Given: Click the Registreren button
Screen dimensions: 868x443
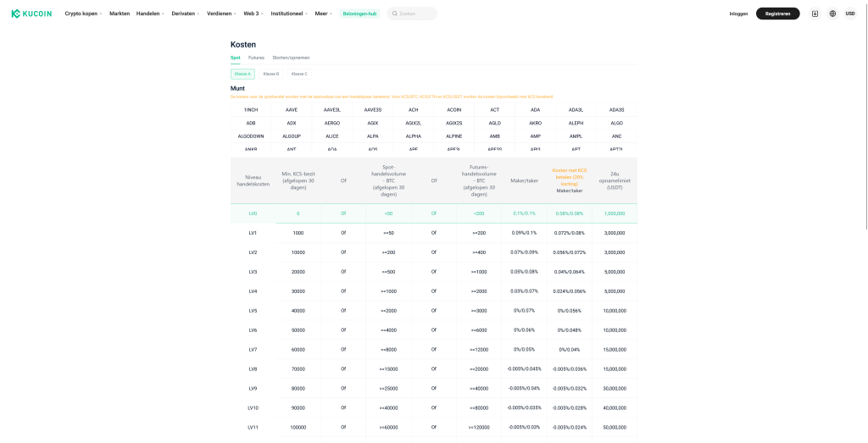Looking at the screenshot, I should click(x=778, y=14).
